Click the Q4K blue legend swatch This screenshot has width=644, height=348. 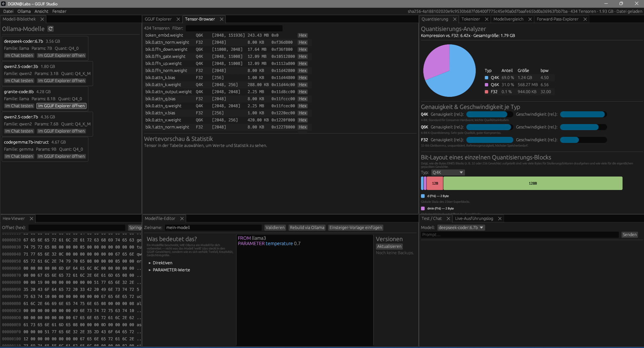tap(486, 78)
